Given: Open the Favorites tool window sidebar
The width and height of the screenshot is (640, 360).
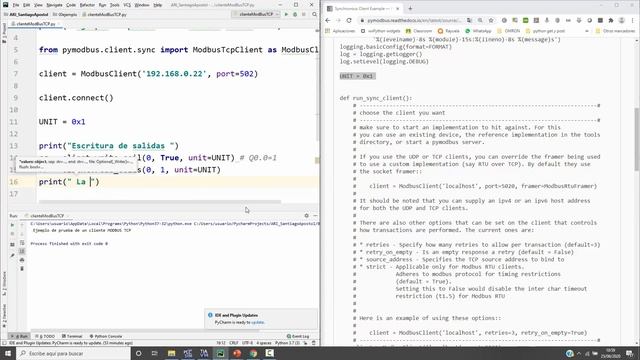Looking at the screenshot, I should point(4,316).
